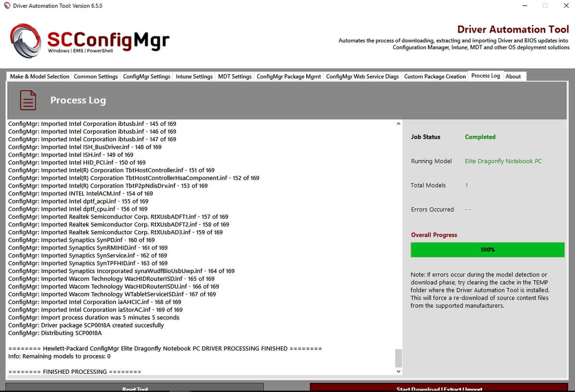The image size is (575, 392).
Task: Click the note about clearing TEMP cache
Action: (480, 290)
